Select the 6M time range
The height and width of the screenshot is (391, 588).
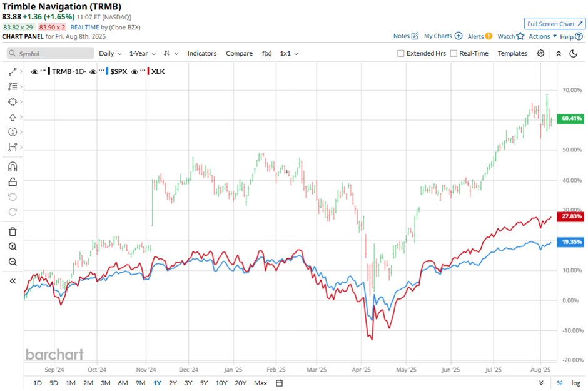[123, 383]
